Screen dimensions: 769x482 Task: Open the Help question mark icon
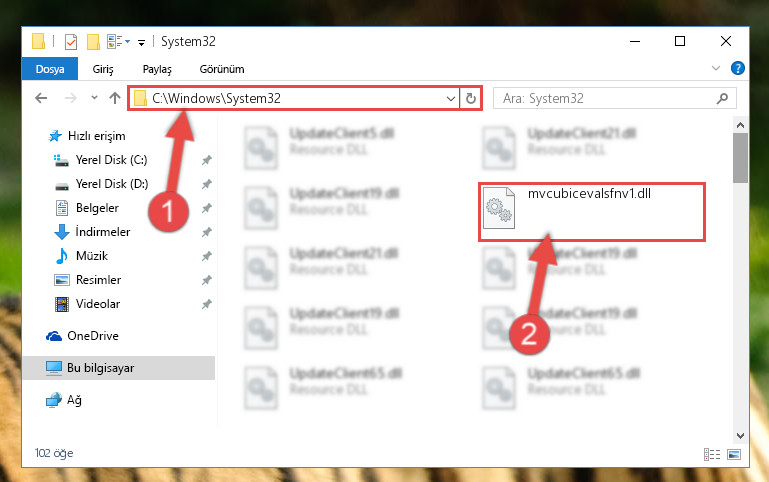(737, 68)
